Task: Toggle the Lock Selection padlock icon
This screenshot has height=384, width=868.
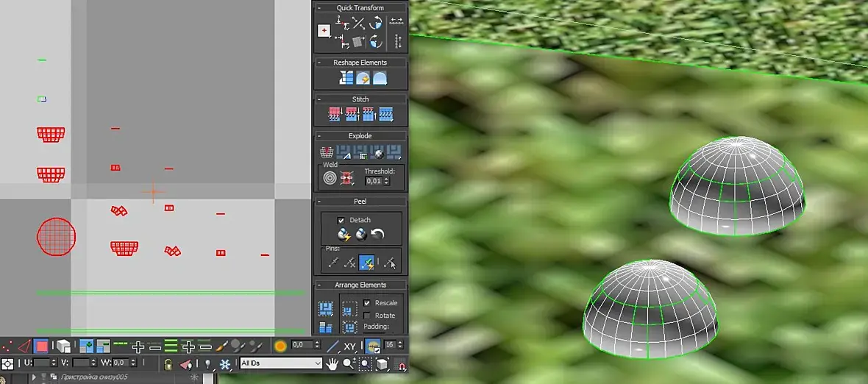Action: pos(168,364)
